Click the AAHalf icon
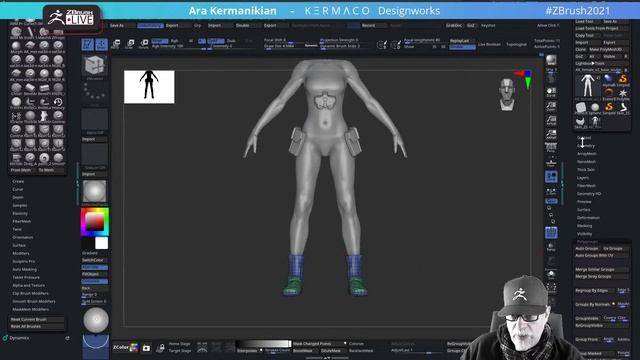This screenshot has width=640, height=360. 551,133
